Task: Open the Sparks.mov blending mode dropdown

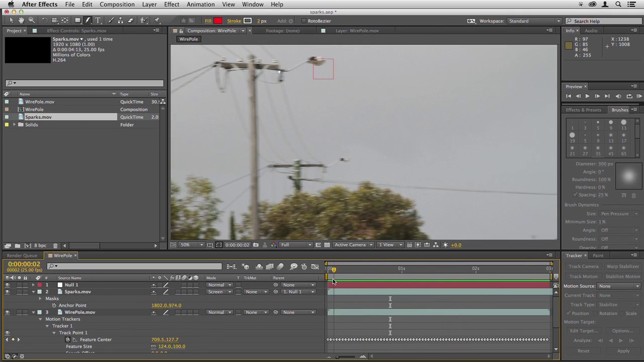Action: pos(219,292)
